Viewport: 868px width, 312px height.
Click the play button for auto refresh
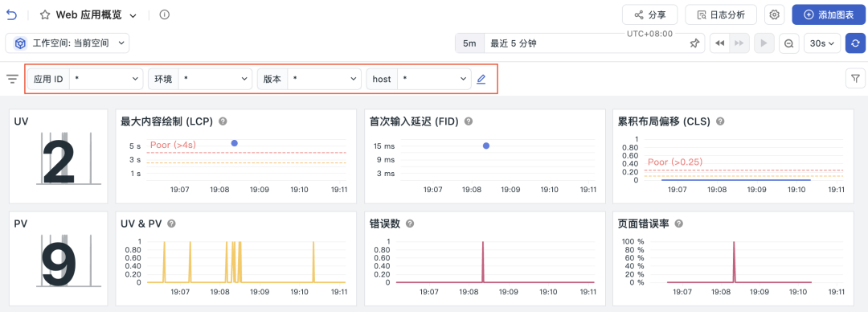764,43
